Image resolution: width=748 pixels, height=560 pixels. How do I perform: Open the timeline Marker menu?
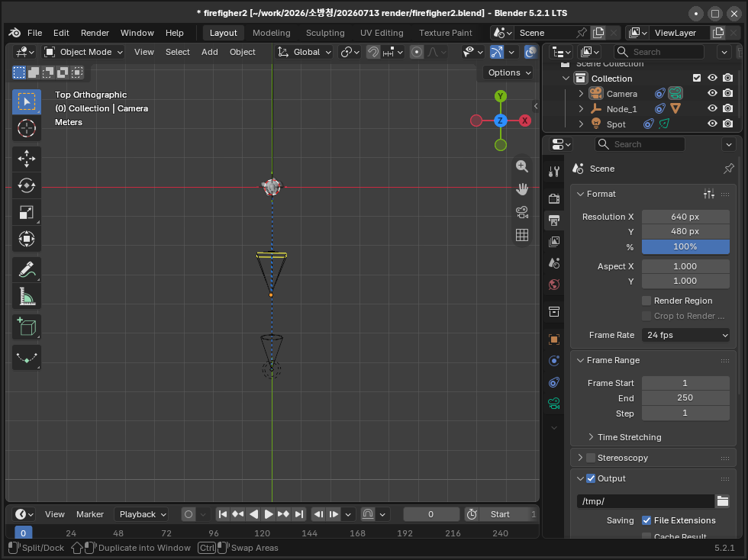(90, 514)
